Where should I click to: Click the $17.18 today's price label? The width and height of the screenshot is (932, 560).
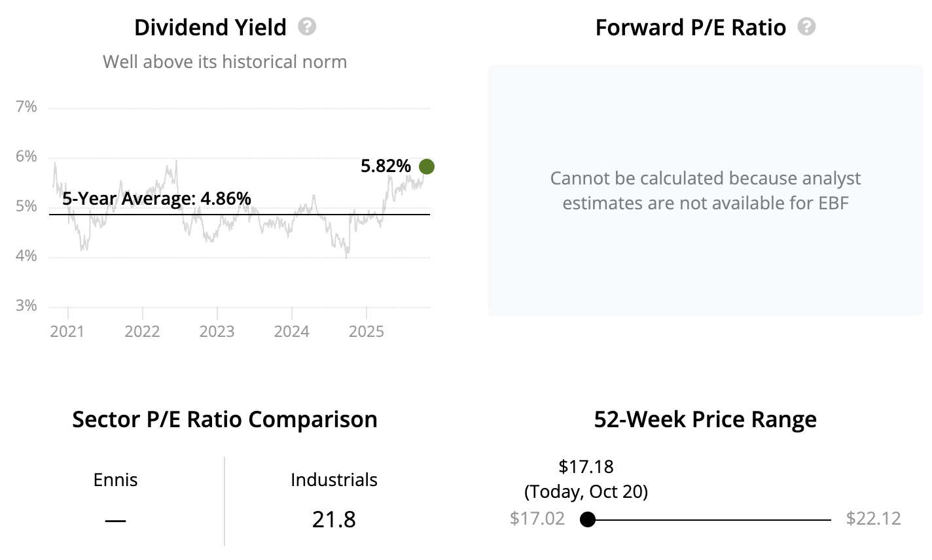tap(586, 466)
